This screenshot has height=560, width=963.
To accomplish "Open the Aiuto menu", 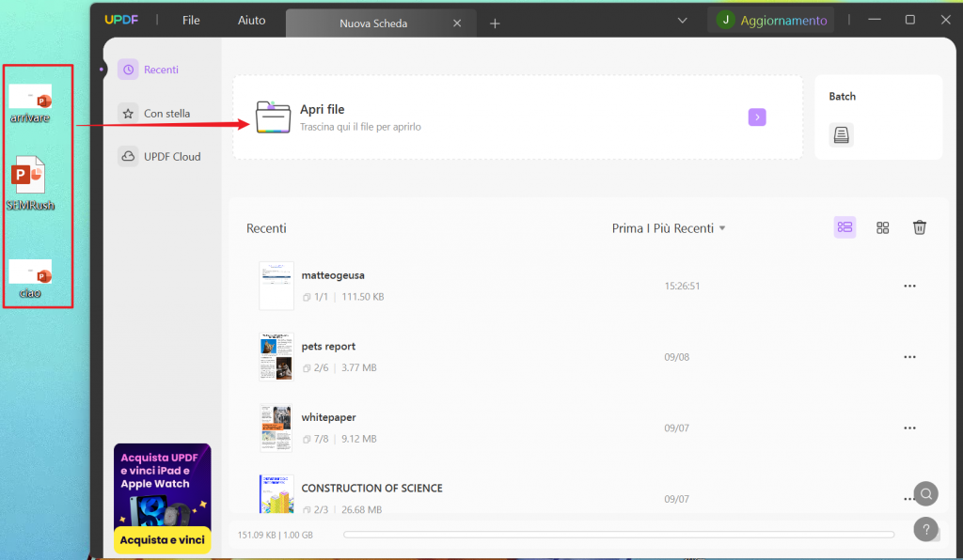I will coord(250,20).
